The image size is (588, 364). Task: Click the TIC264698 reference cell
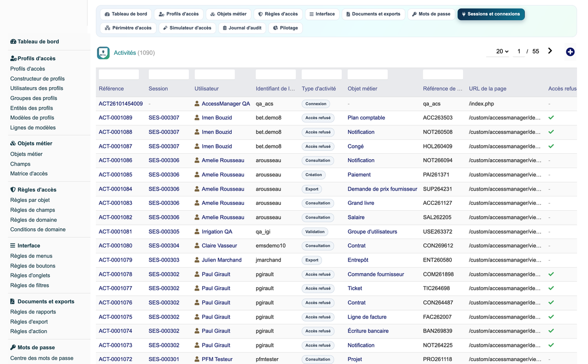coord(437,288)
